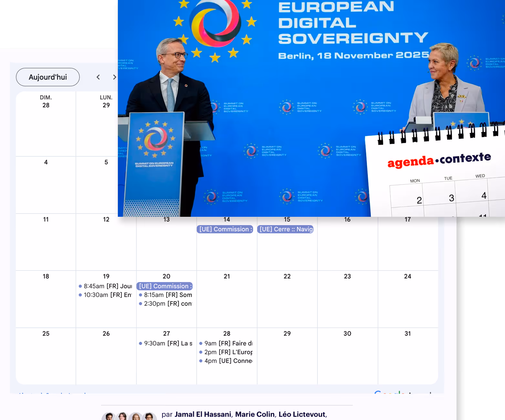Select calendar day 29 in last row
The image size is (505, 420).
tap(287, 334)
